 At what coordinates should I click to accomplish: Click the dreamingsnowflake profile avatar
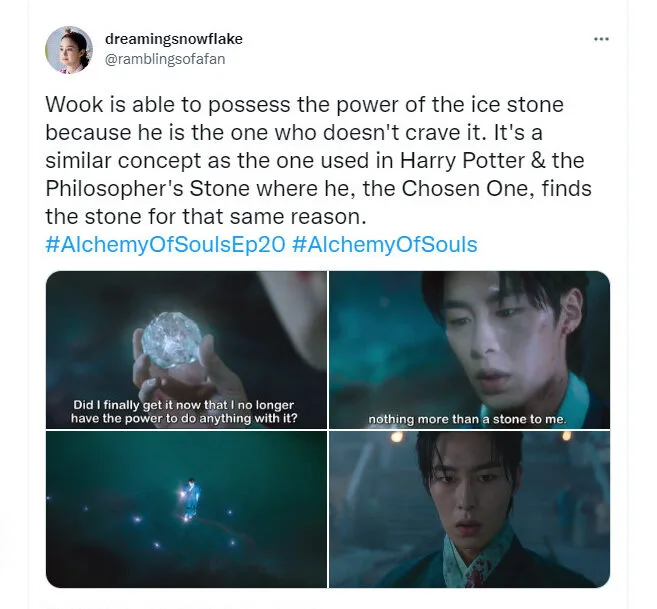point(69,50)
